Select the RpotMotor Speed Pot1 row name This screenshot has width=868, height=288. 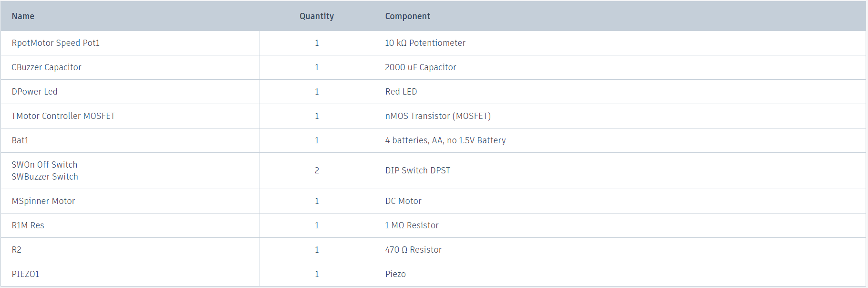56,43
